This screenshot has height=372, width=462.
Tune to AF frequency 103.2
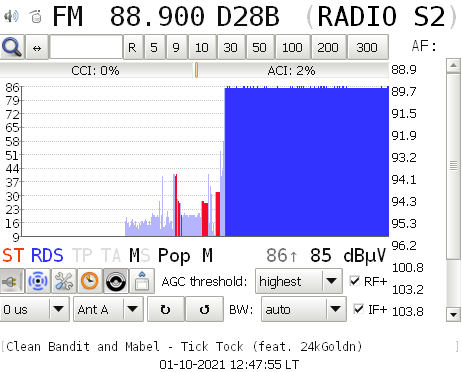[407, 289]
